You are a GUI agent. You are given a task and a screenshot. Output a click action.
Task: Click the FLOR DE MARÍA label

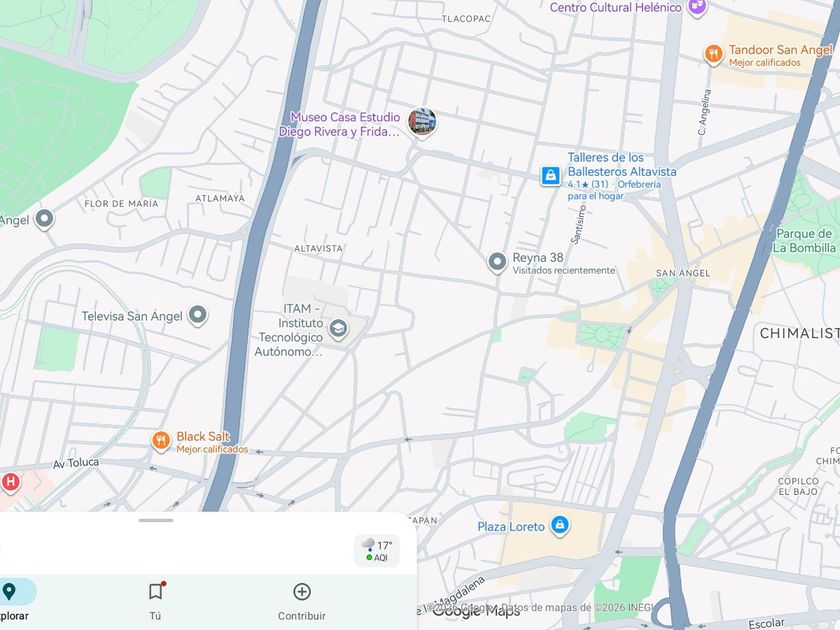pyautogui.click(x=121, y=204)
